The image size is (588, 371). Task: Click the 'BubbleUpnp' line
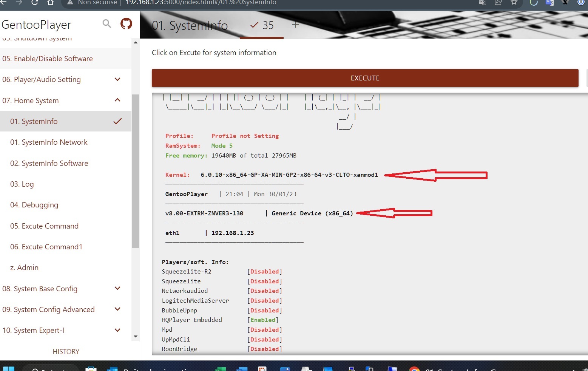179,311
